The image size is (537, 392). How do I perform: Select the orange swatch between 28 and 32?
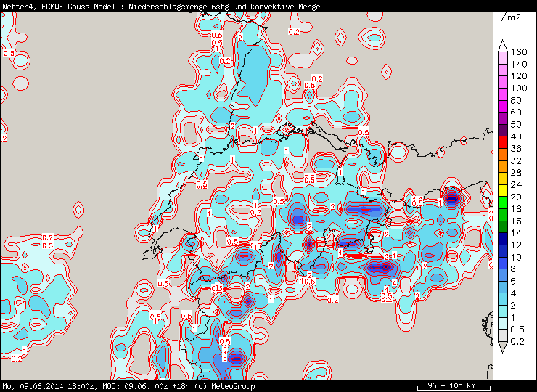pyautogui.click(x=503, y=166)
